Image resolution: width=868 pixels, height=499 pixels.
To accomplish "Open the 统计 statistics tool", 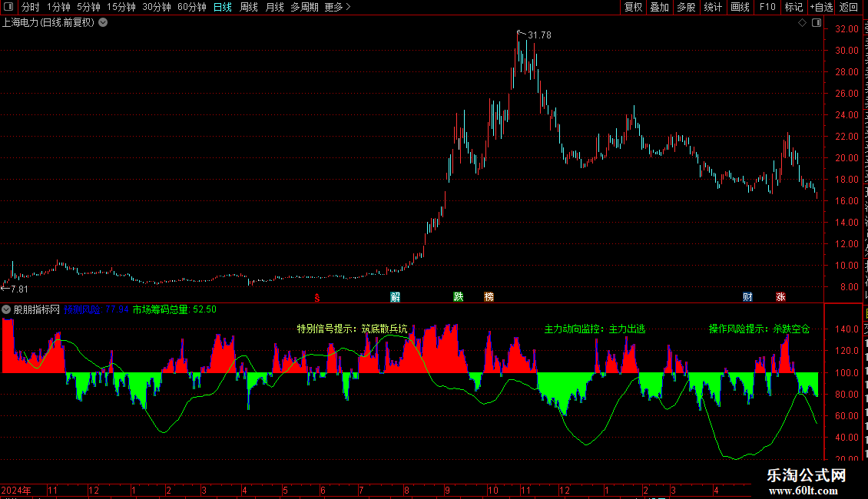I will (713, 7).
